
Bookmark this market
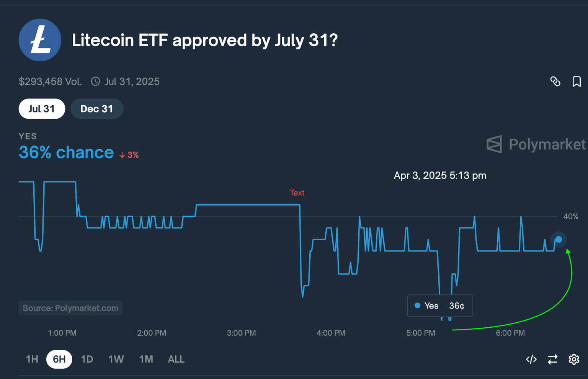577,82
